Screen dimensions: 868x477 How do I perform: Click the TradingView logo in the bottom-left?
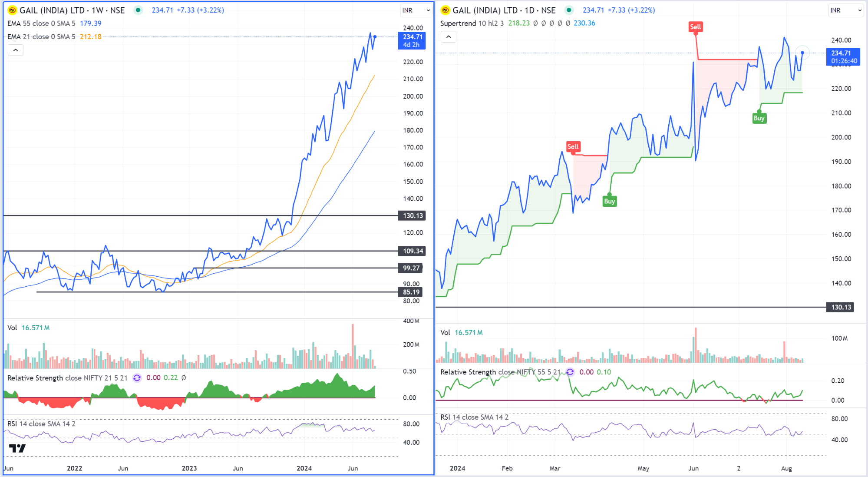point(17,448)
